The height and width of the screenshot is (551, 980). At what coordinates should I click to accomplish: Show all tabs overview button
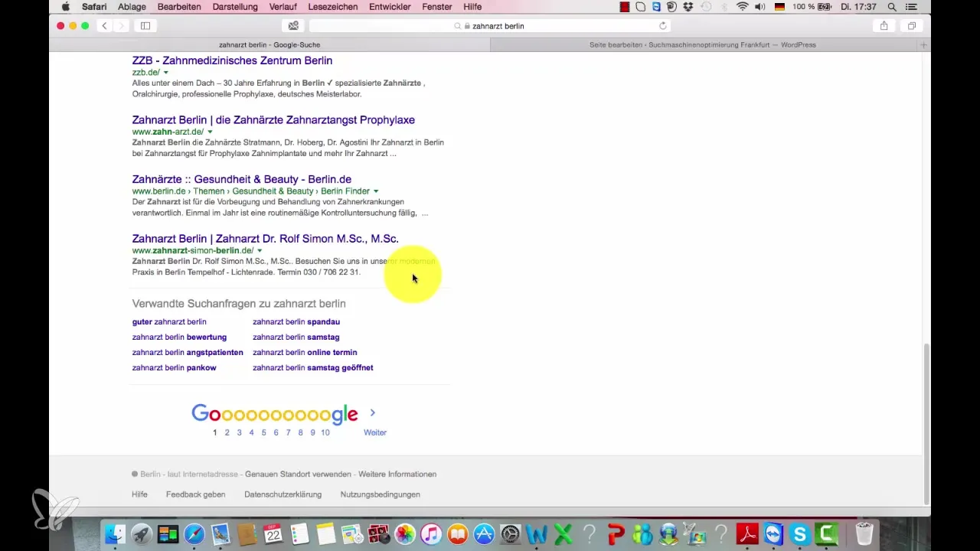tap(912, 25)
